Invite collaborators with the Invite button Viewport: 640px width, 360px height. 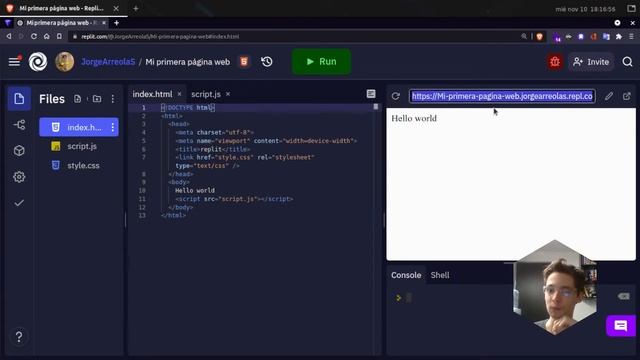tap(591, 62)
